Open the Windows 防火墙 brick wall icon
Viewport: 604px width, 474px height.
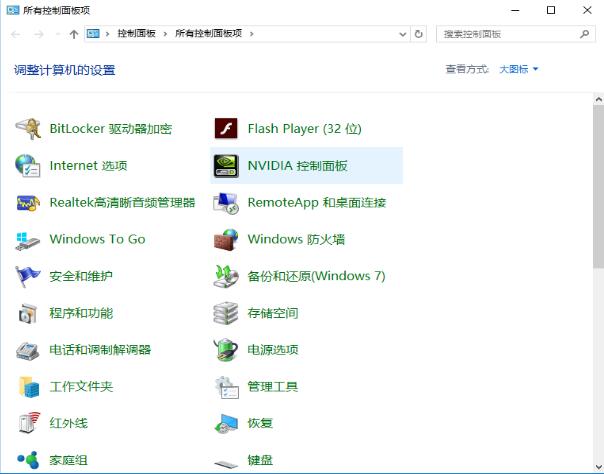click(x=226, y=240)
